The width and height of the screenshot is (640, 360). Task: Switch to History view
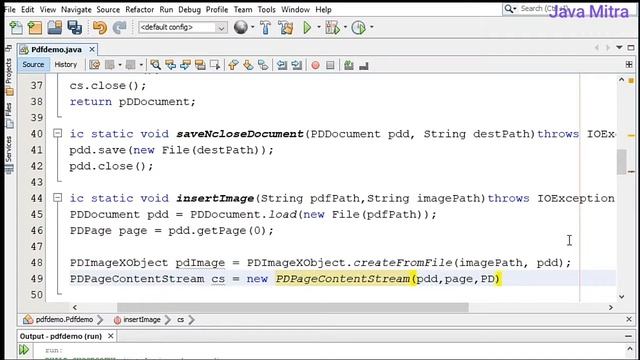pos(66,64)
